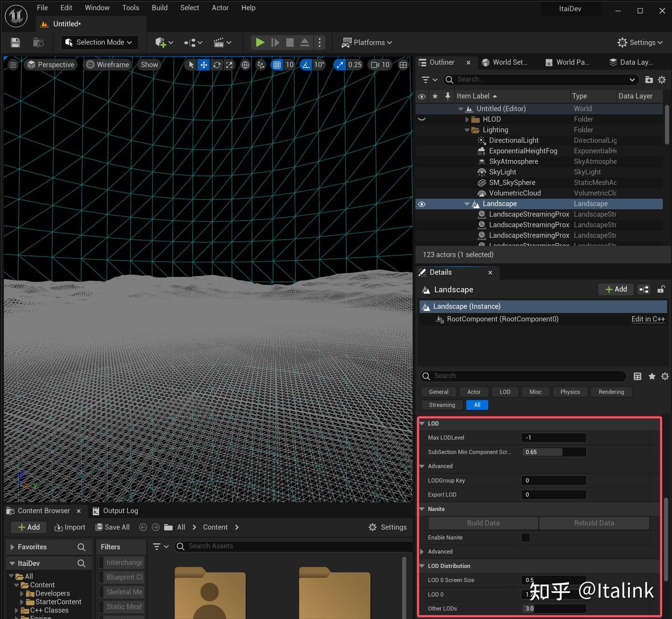This screenshot has width=672, height=619.
Task: Open the Build menu
Action: click(160, 8)
